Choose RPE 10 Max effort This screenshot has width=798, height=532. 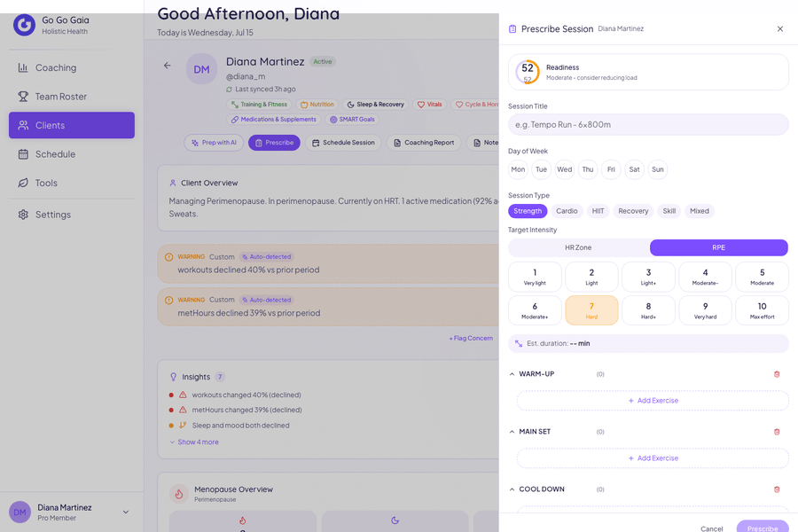(763, 310)
